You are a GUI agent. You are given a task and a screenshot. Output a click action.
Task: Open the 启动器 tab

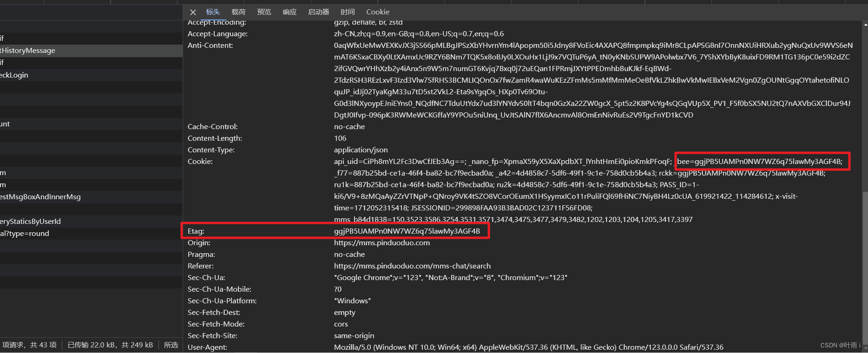pyautogui.click(x=318, y=12)
